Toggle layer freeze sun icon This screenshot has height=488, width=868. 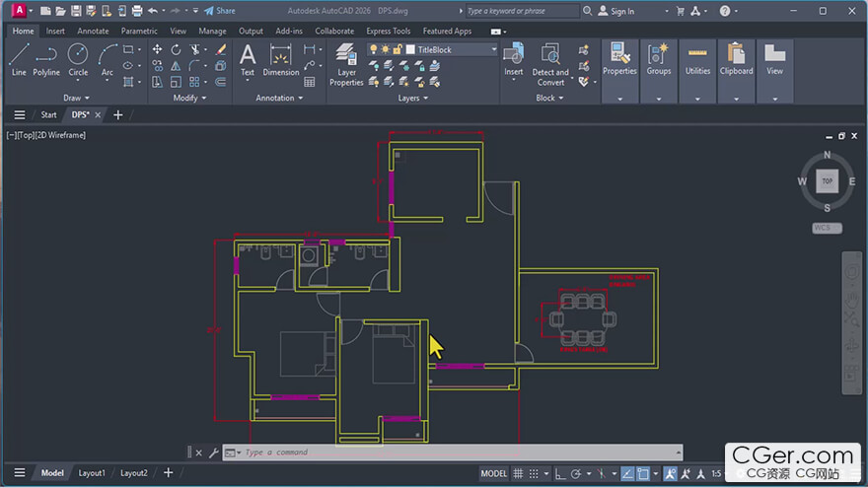click(386, 50)
